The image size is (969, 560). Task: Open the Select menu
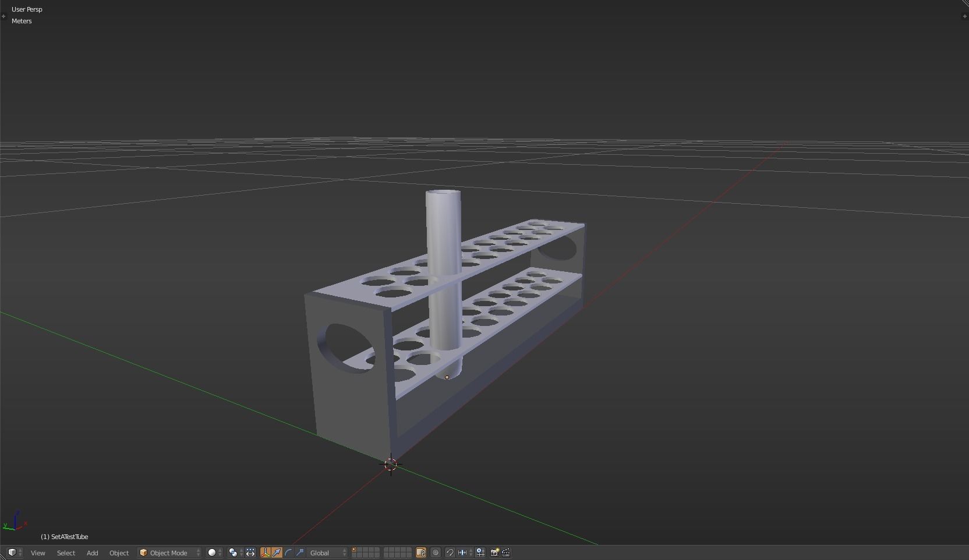[x=66, y=553]
